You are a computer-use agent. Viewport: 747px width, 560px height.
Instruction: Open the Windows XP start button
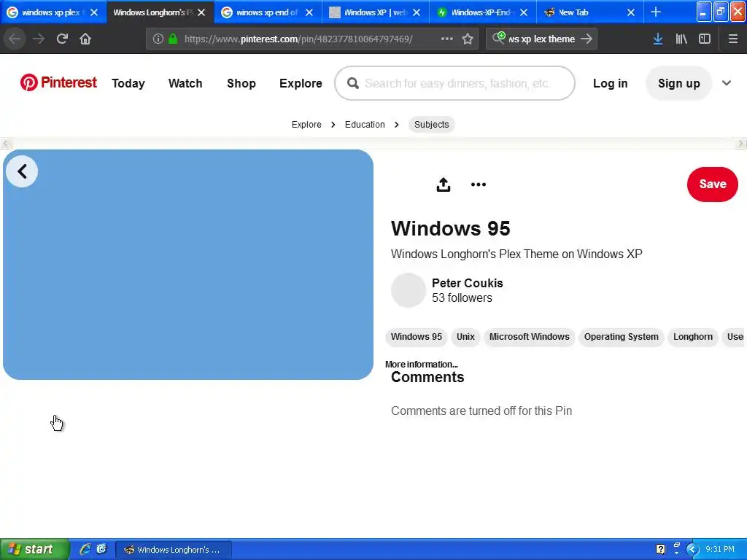coord(35,549)
